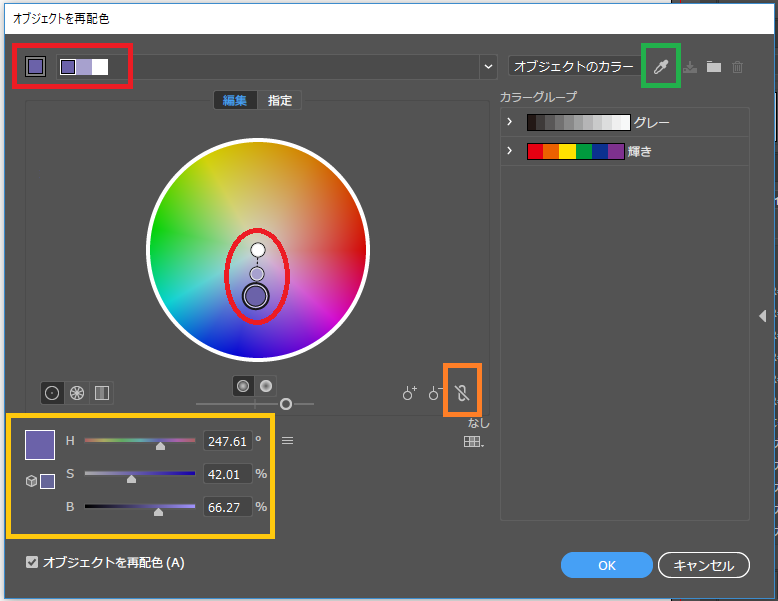Toggle the link harmony colors icon
Viewport: 778px width, 601px height.
click(x=462, y=393)
